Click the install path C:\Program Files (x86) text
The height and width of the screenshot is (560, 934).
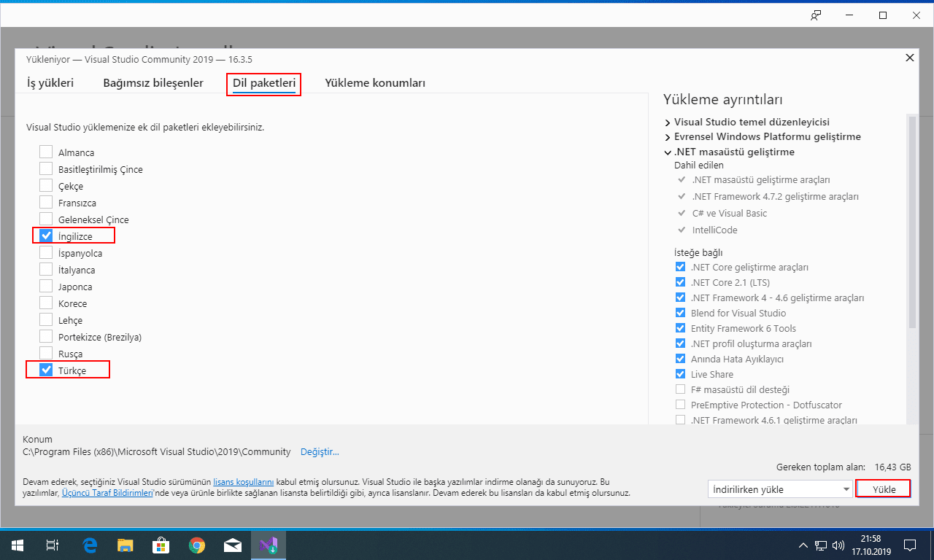157,451
